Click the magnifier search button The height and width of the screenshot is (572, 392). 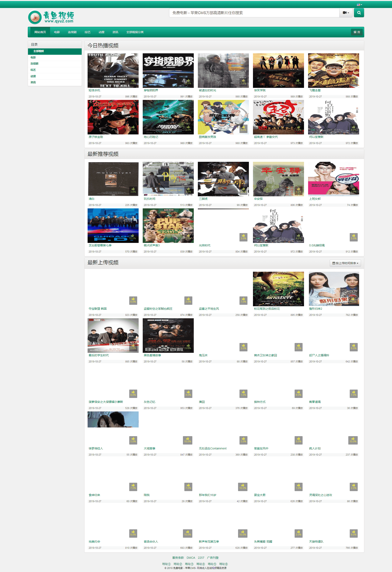[359, 13]
